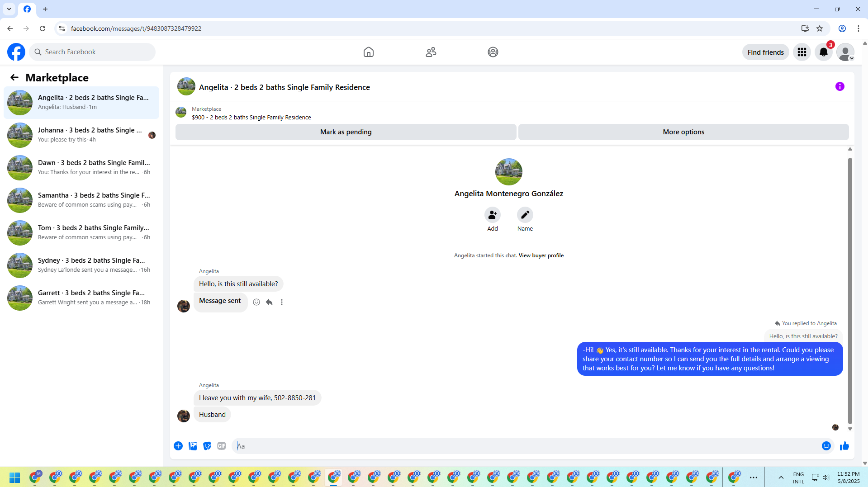This screenshot has height=487, width=868.
Task: Open Sydney conversation
Action: tap(81, 265)
